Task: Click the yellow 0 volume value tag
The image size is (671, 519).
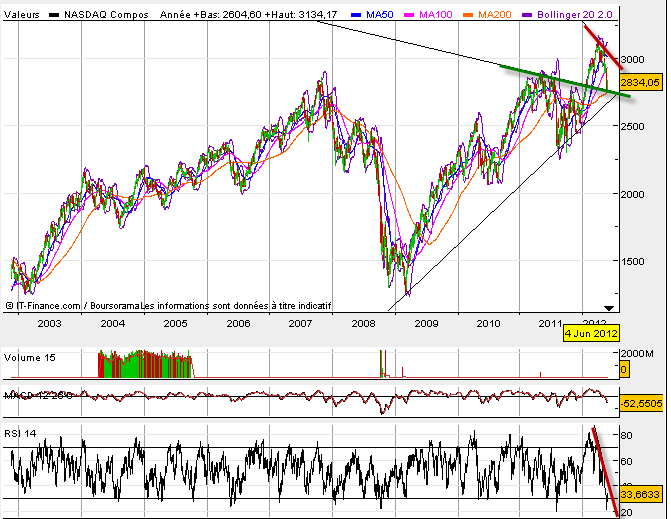Action: tap(625, 370)
